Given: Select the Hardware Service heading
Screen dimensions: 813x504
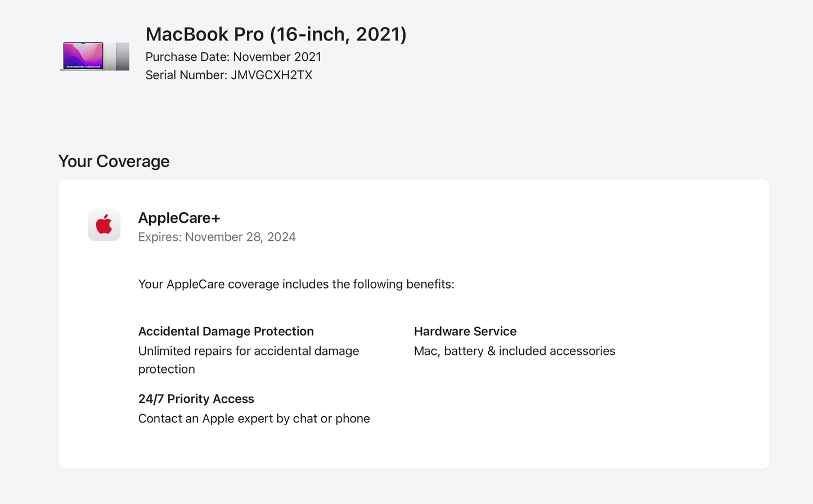Looking at the screenshot, I should tap(465, 331).
